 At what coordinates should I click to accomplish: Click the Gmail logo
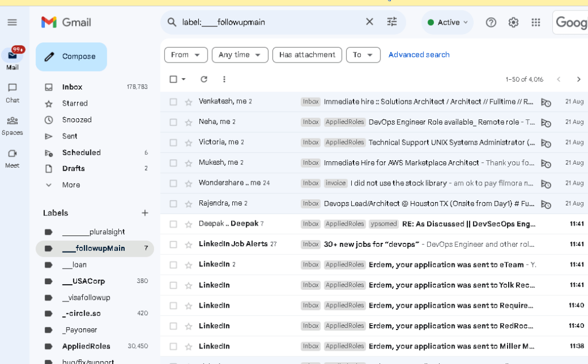[x=66, y=22]
